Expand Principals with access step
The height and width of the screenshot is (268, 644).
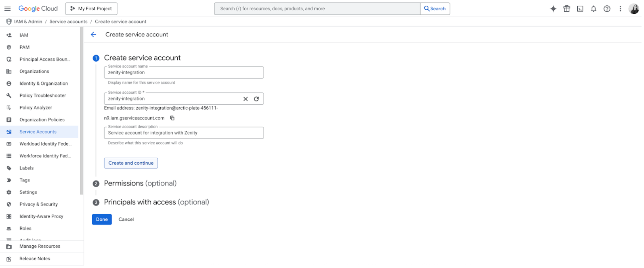coord(156,202)
